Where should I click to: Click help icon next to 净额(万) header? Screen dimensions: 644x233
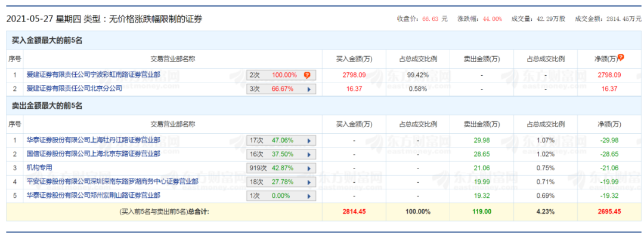621,57
